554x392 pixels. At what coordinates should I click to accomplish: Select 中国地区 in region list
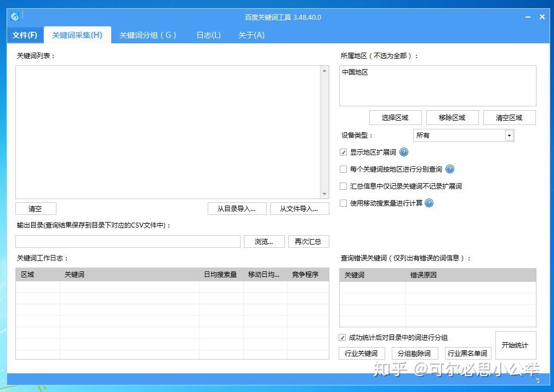coord(355,72)
